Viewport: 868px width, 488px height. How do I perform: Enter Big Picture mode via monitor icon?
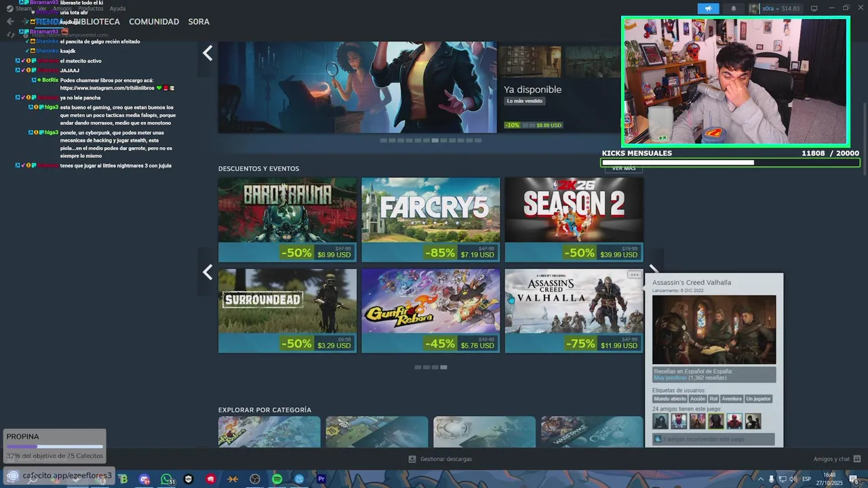click(x=814, y=8)
